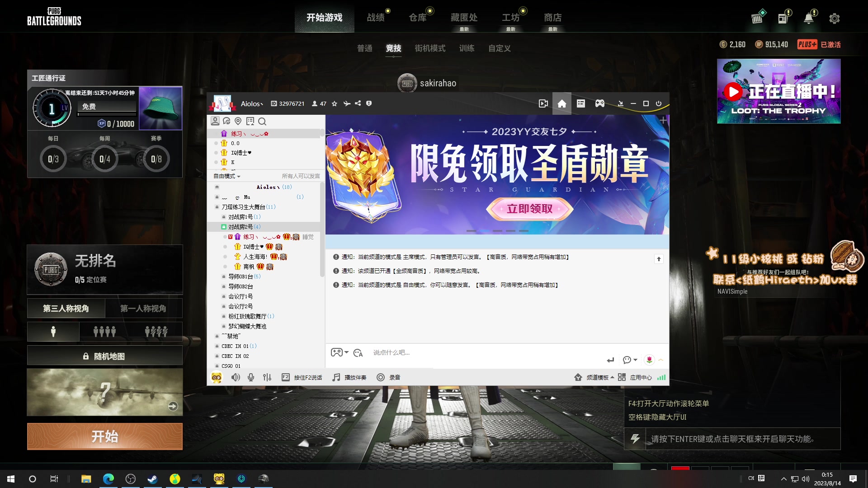
Task: Mute audio with the speaker icon
Action: [x=236, y=377]
